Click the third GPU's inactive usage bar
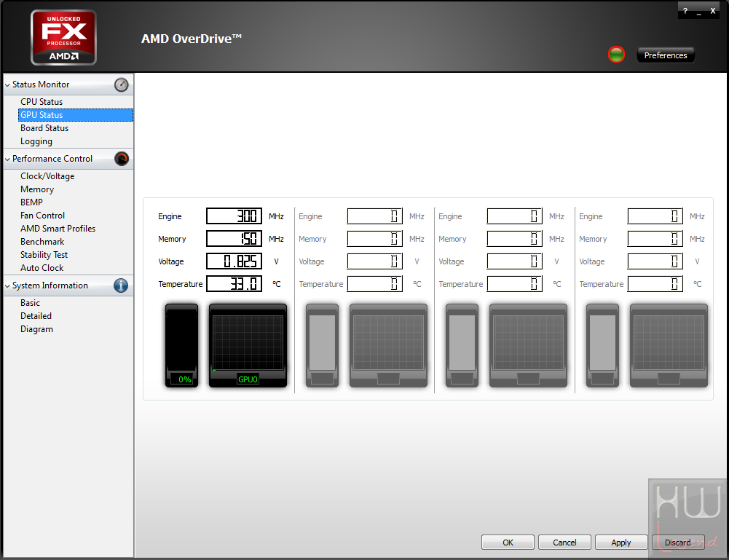The image size is (729, 560). [x=462, y=345]
